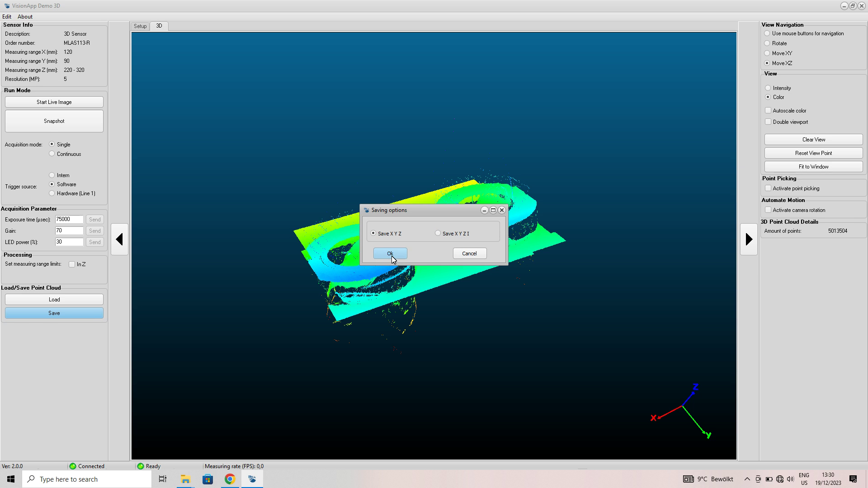
Task: Select Save X Y Z I option
Action: 438,233
